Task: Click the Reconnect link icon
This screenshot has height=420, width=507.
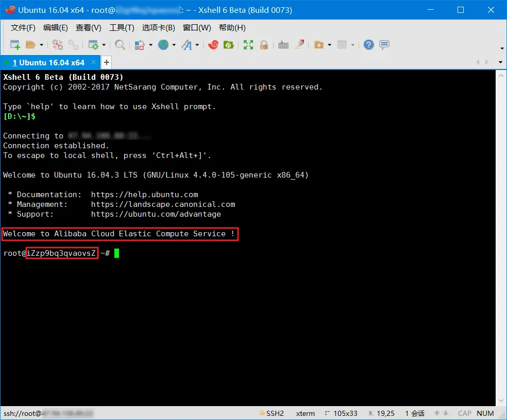Action: click(x=73, y=45)
